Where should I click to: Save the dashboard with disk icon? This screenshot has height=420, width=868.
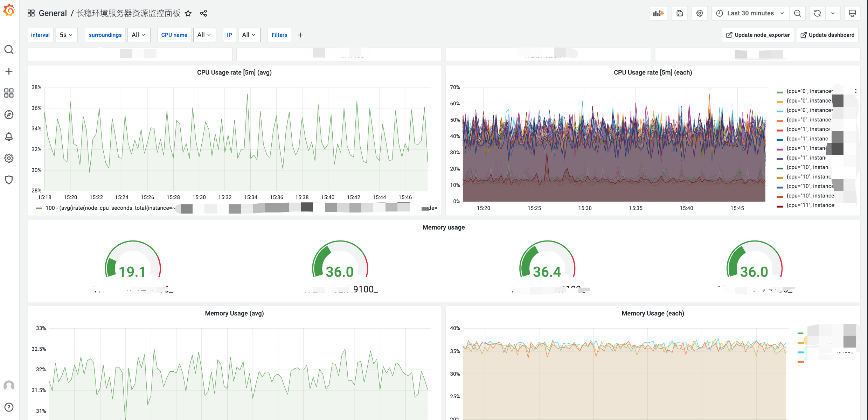click(x=680, y=13)
